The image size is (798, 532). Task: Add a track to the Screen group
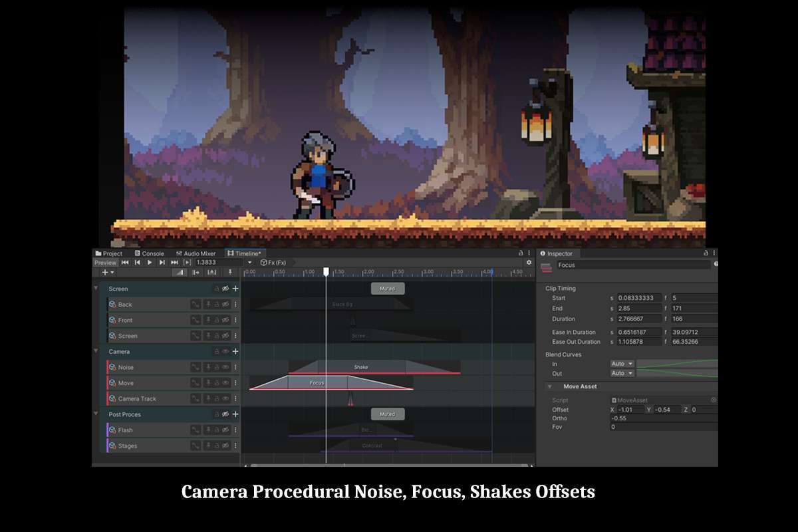(x=235, y=289)
